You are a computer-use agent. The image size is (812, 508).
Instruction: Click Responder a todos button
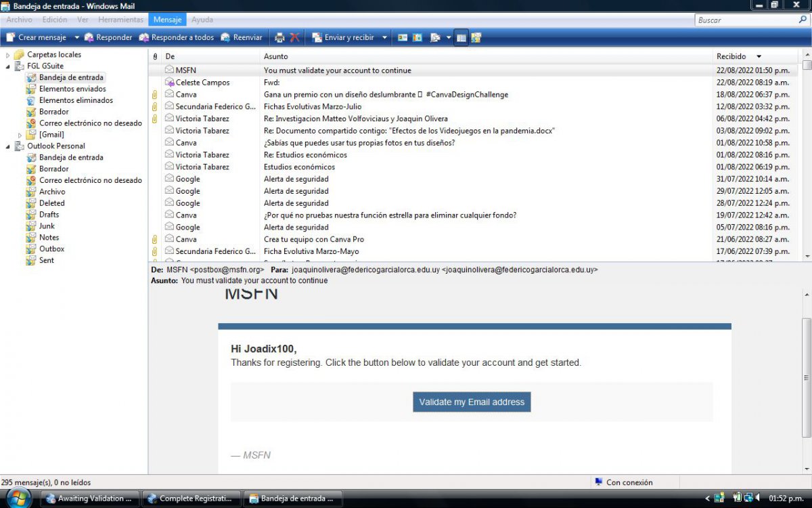tap(176, 37)
